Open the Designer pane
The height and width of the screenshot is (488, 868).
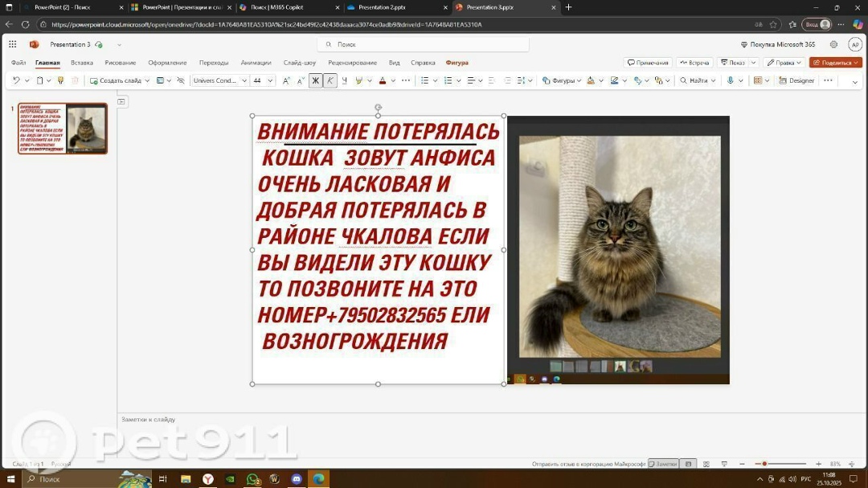click(798, 80)
